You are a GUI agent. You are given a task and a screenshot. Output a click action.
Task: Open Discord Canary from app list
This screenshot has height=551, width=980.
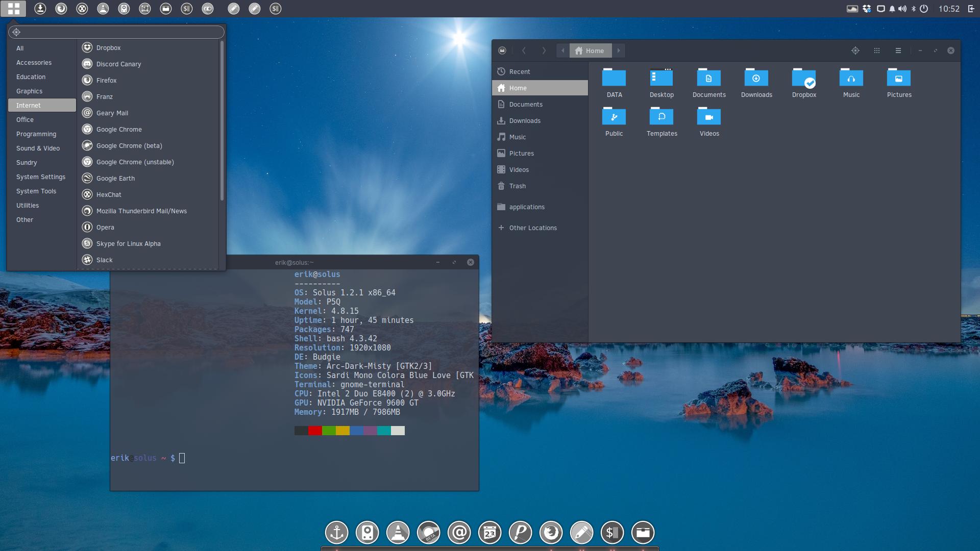click(x=118, y=64)
